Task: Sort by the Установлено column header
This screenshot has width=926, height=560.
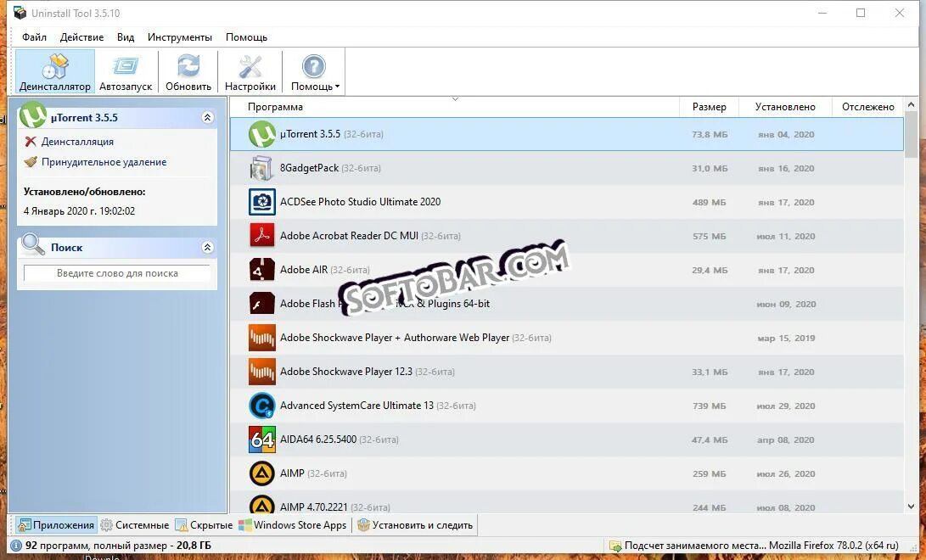Action: [785, 107]
